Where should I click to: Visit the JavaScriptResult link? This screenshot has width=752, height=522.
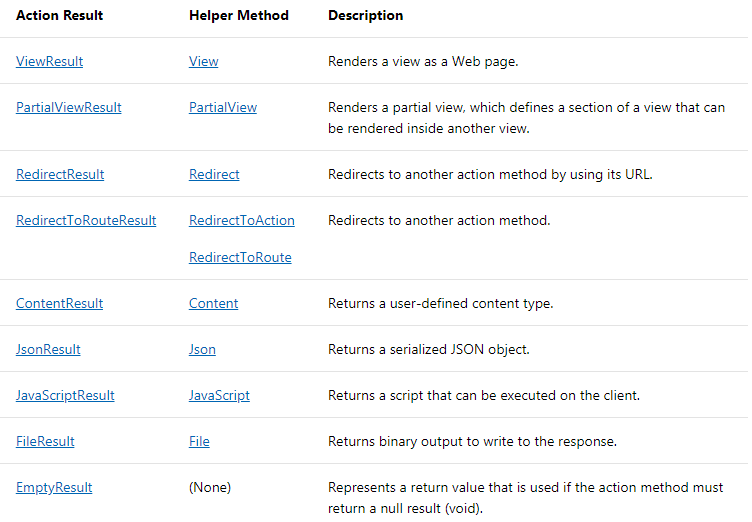(65, 395)
